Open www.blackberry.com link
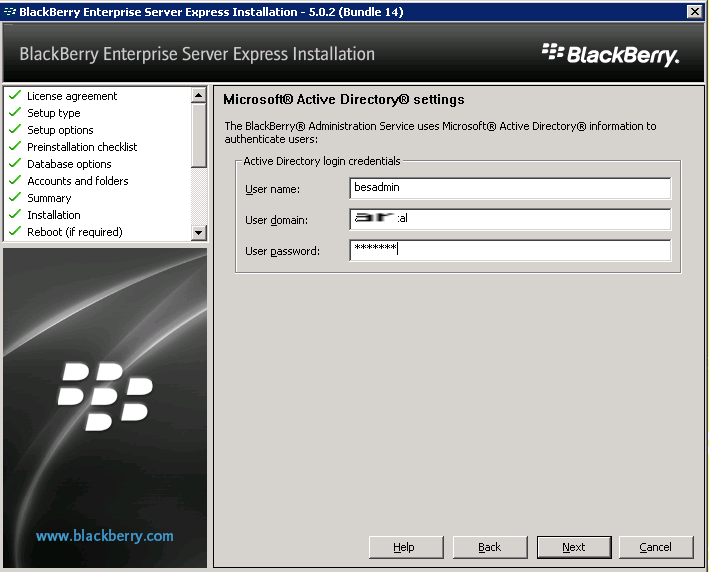The image size is (709, 572). tap(105, 536)
